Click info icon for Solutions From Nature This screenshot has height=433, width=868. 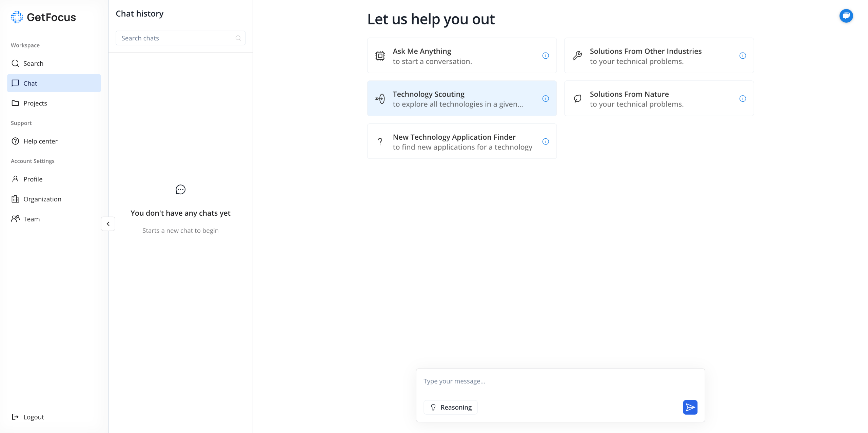click(x=743, y=99)
